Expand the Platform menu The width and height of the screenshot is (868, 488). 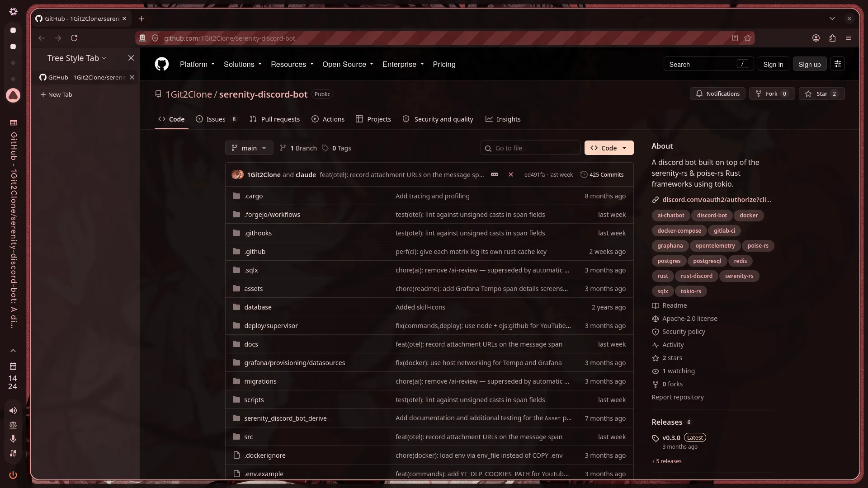[x=197, y=64]
